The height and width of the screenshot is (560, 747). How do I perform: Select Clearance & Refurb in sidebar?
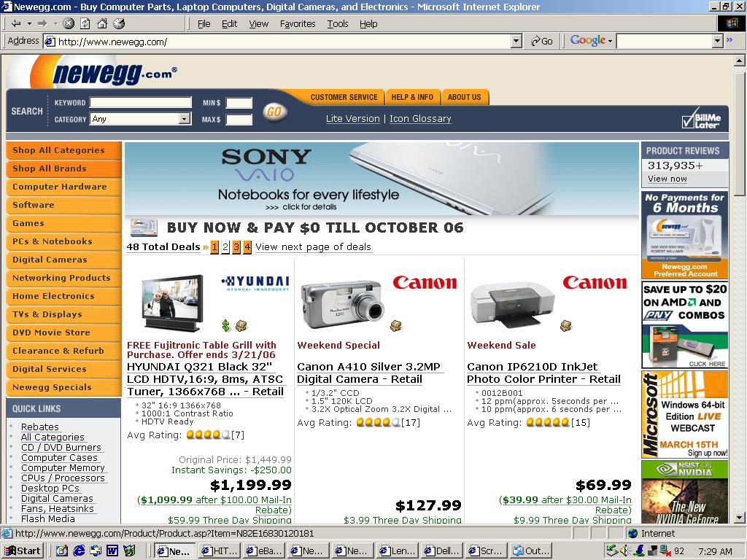pos(64,351)
